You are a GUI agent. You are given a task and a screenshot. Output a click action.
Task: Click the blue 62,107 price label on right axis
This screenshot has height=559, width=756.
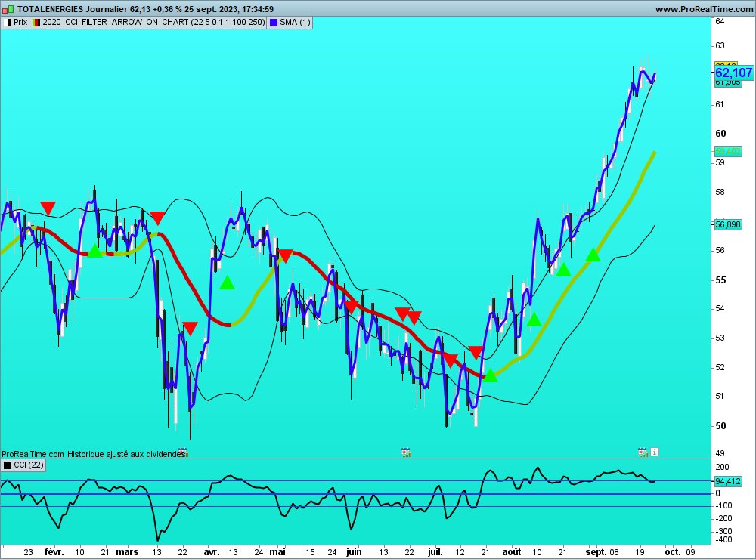(x=733, y=72)
